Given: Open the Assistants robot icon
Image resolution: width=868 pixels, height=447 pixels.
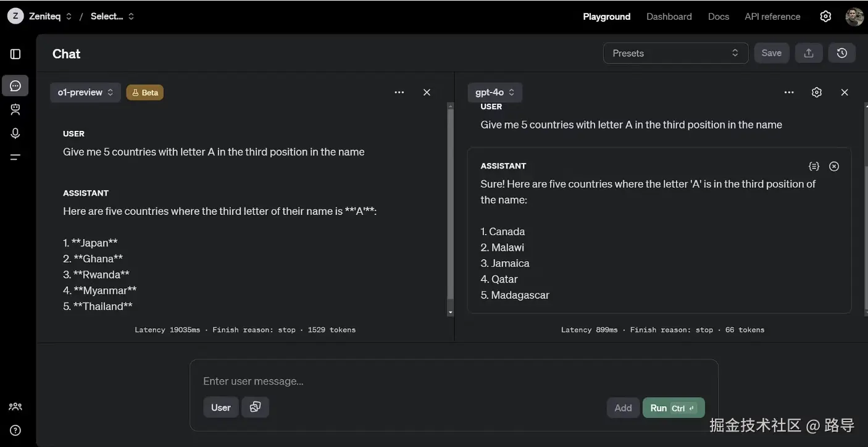Looking at the screenshot, I should tap(15, 109).
